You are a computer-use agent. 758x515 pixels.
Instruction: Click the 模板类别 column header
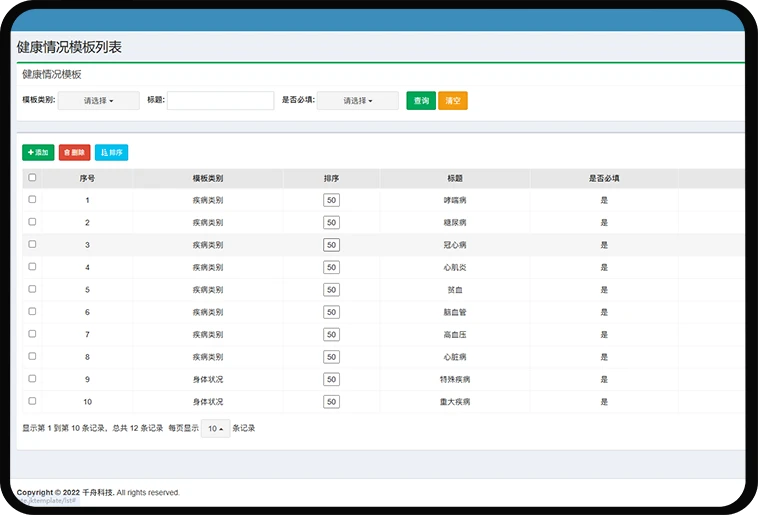(x=208, y=178)
